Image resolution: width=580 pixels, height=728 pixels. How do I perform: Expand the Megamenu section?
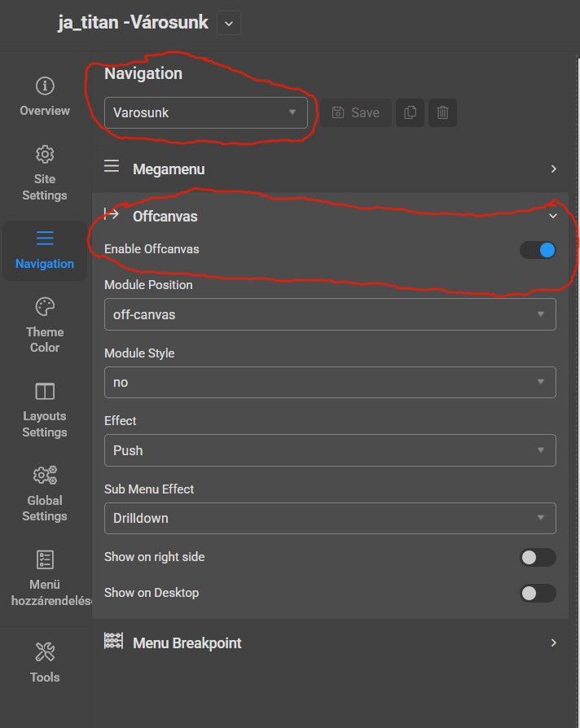click(330, 169)
